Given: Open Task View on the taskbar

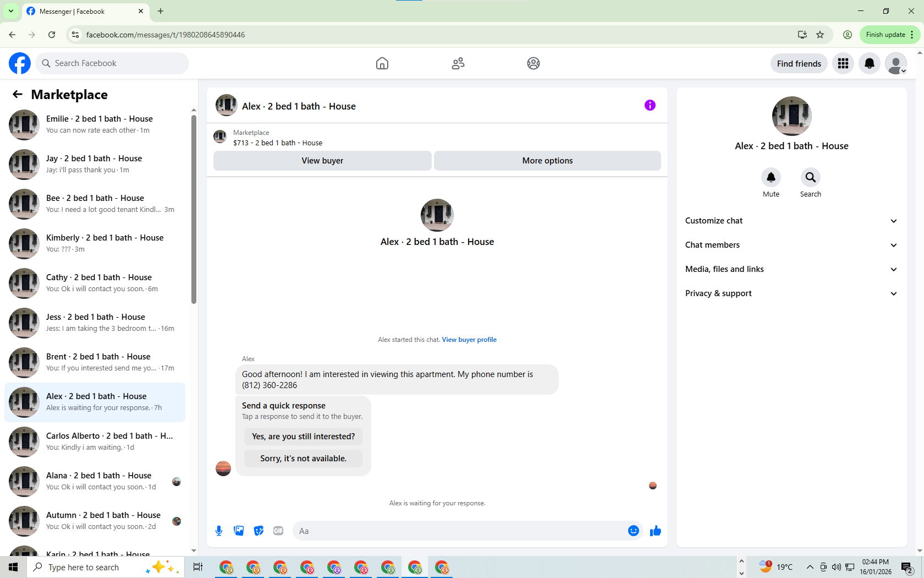Looking at the screenshot, I should tap(198, 567).
